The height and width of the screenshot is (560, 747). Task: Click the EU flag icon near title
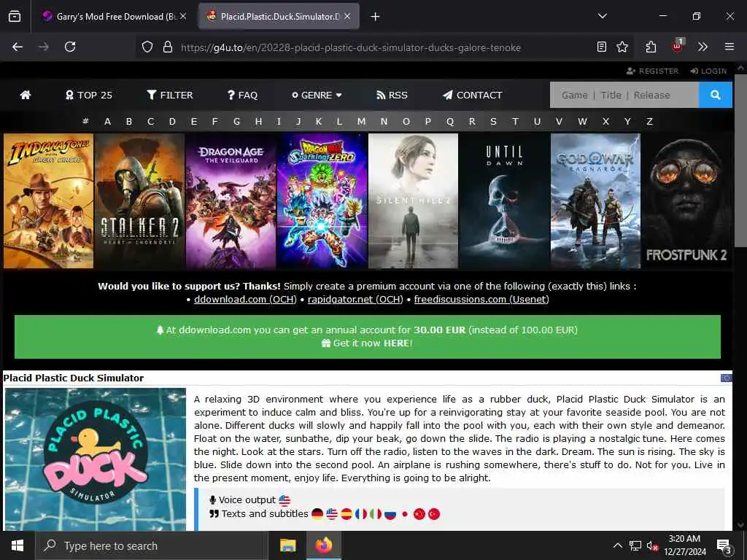point(726,378)
